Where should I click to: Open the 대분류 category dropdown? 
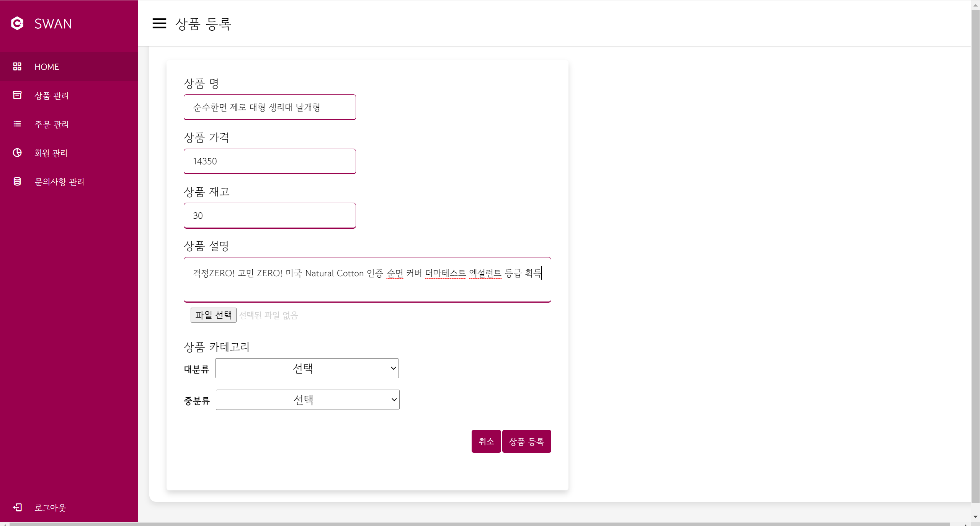click(x=307, y=368)
